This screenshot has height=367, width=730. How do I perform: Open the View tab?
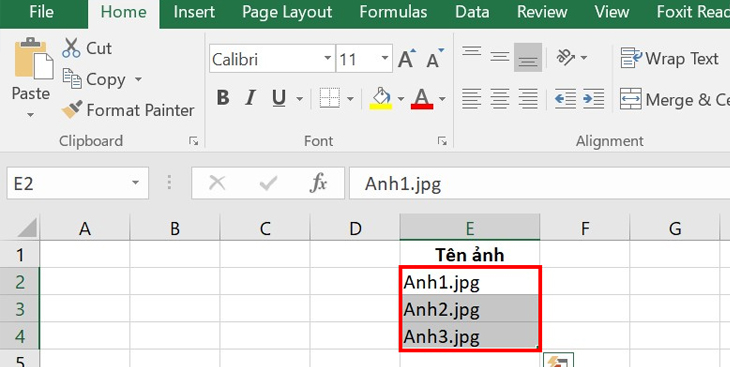(612, 13)
